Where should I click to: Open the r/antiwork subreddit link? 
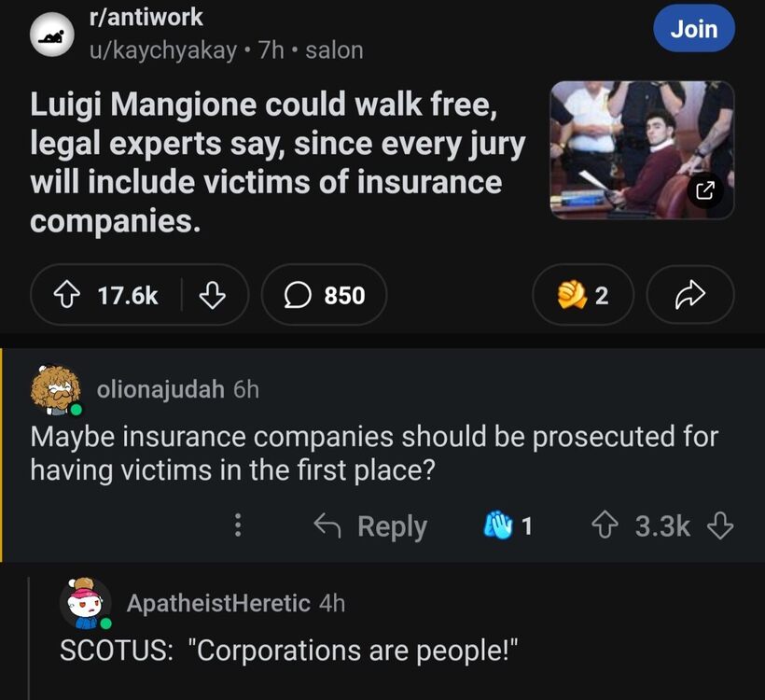[145, 18]
